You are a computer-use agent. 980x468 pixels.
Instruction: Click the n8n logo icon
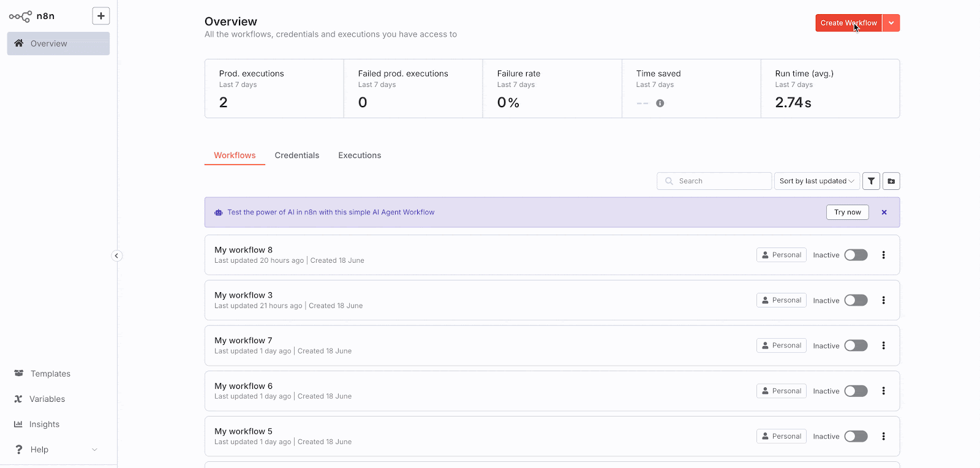coord(20,17)
